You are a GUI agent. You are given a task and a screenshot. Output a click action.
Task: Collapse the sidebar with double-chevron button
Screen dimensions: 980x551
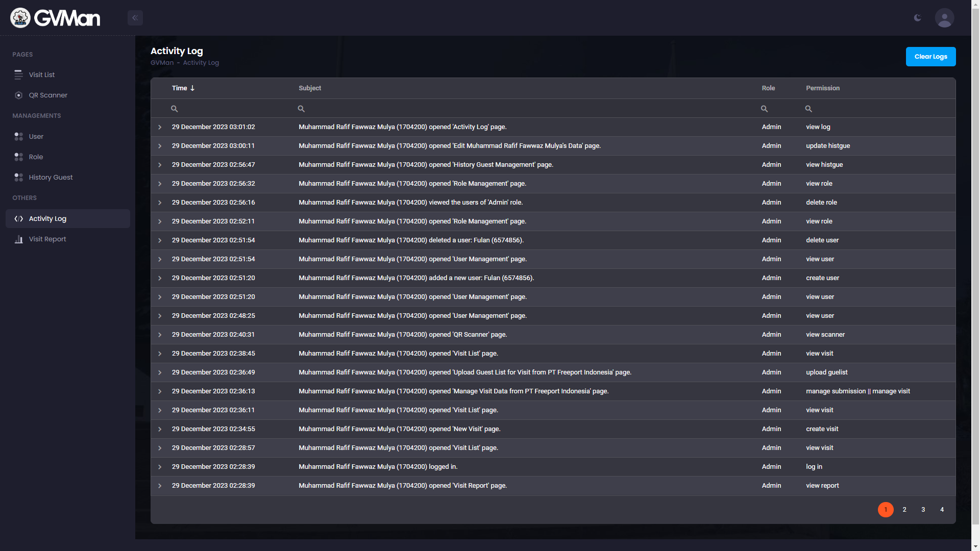(x=135, y=18)
